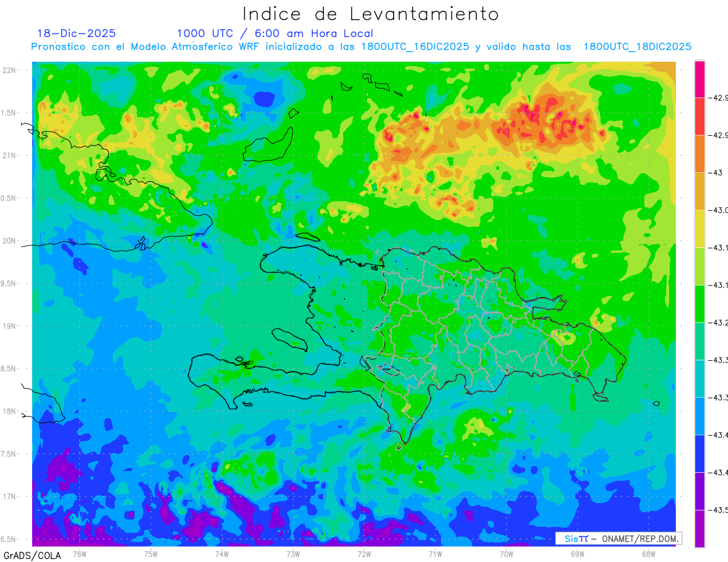The width and height of the screenshot is (728, 562).
Task: Click the "76W" longitude label
Action: click(x=79, y=554)
